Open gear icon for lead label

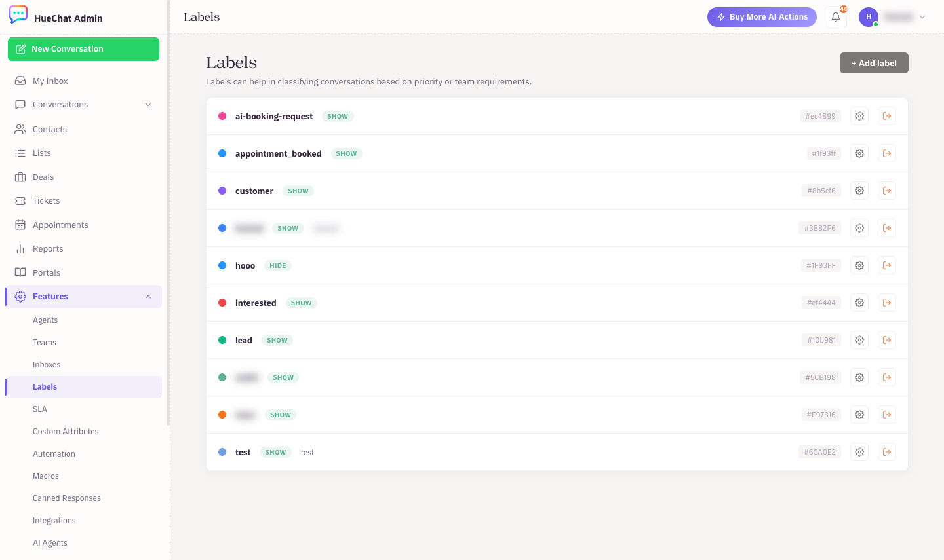(x=859, y=340)
